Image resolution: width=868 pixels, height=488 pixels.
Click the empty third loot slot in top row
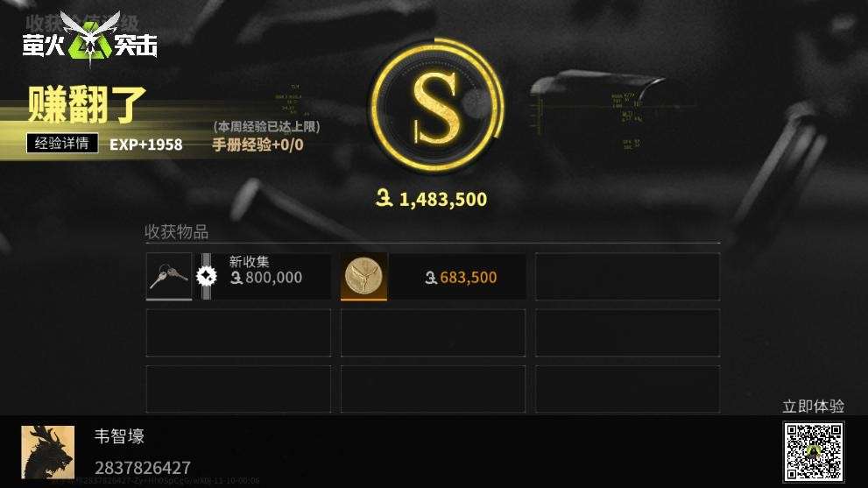point(628,276)
